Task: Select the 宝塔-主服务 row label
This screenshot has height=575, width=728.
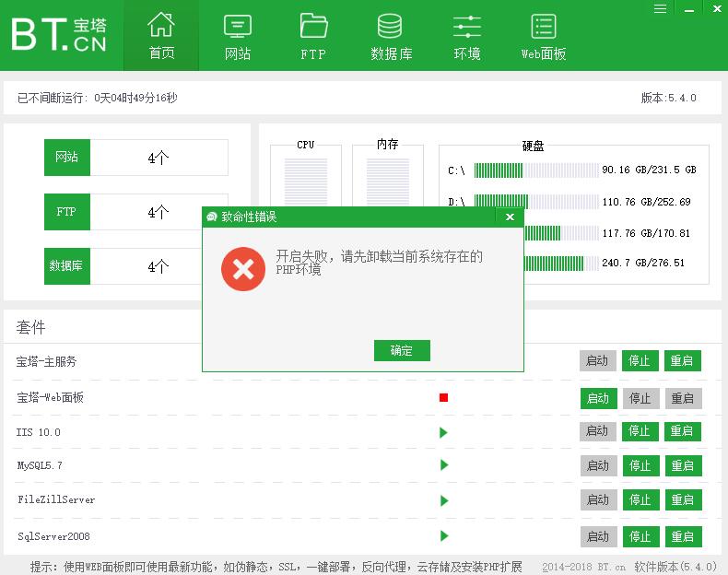Action: coord(46,361)
